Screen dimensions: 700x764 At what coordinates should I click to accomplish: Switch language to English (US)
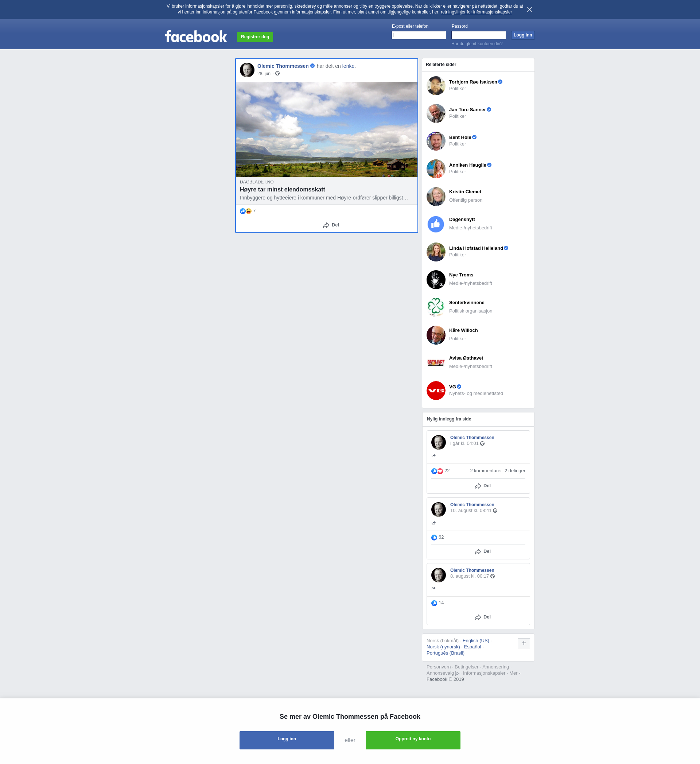[475, 640]
